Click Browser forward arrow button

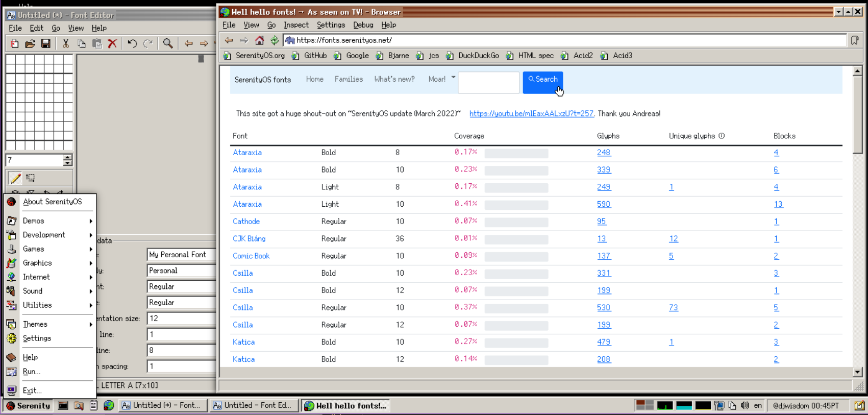coord(244,40)
